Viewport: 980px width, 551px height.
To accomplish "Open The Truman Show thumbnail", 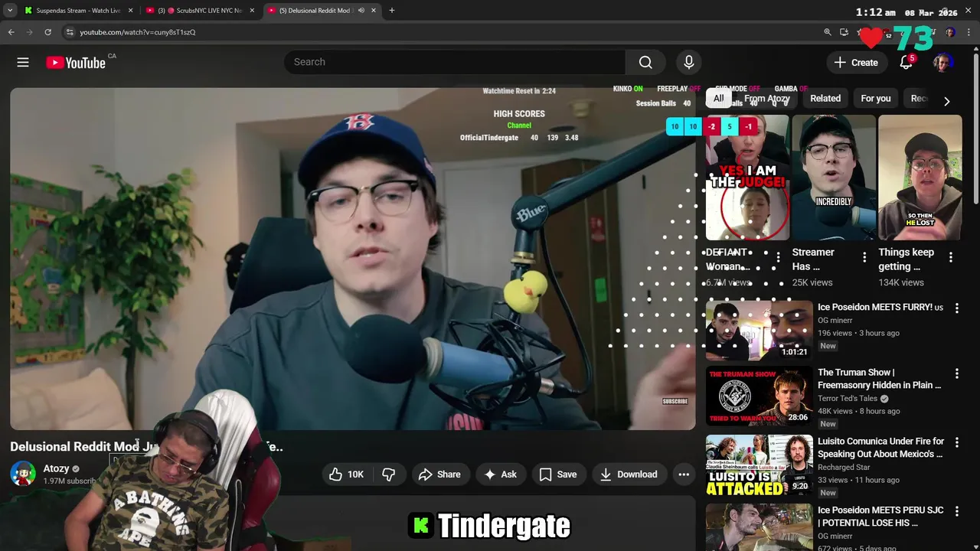I will pos(759,396).
